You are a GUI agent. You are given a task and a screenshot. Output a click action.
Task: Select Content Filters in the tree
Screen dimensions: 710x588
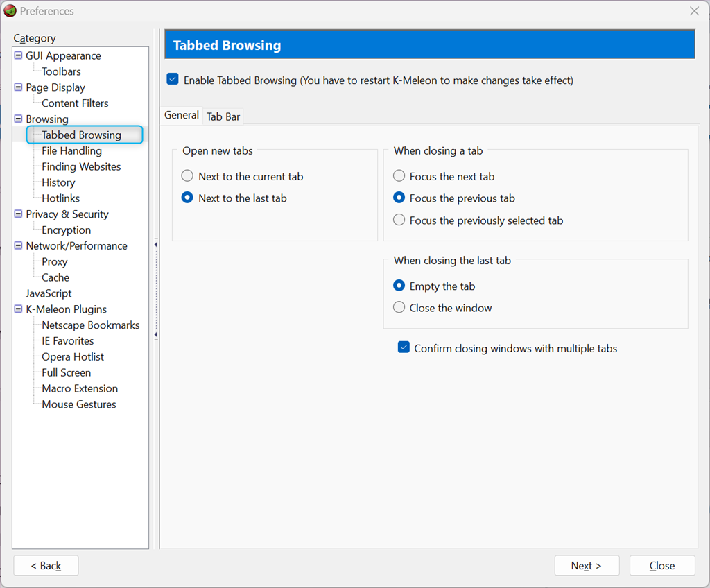click(x=75, y=103)
